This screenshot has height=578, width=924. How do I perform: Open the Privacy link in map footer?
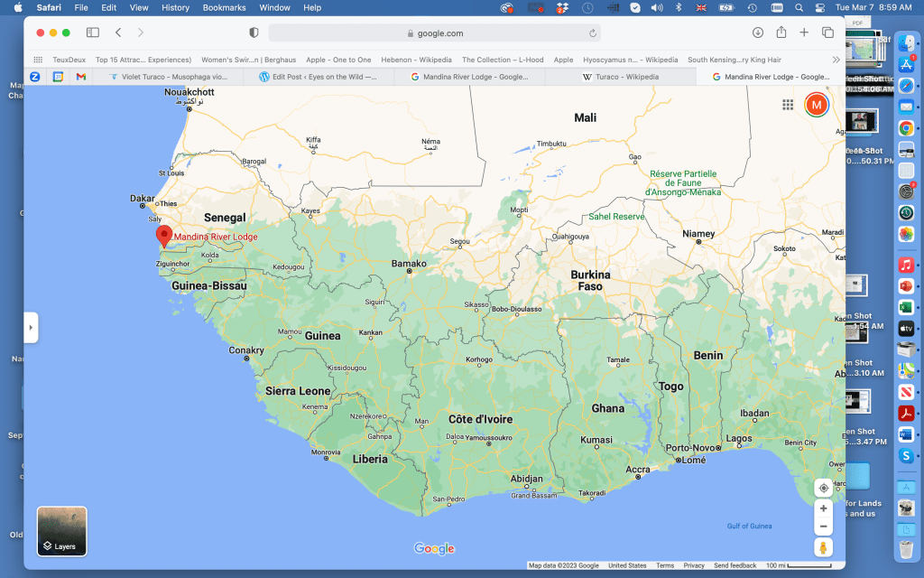click(x=693, y=565)
